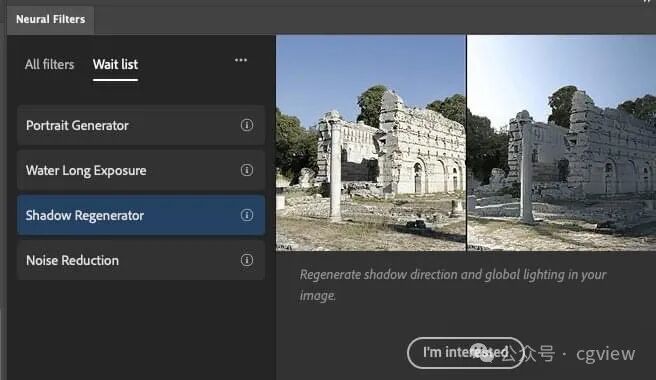Click the I'm interested button
Viewport: 656px width, 380px height.
click(465, 353)
